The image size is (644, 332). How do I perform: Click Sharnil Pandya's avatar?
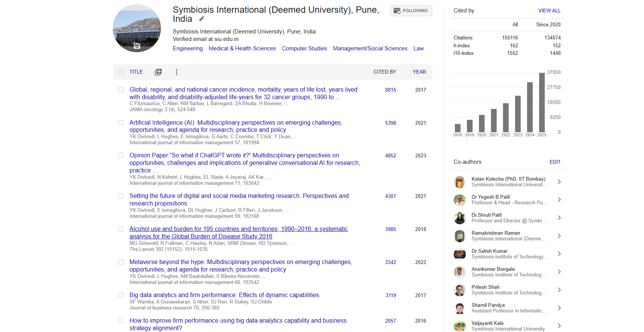[x=459, y=308]
